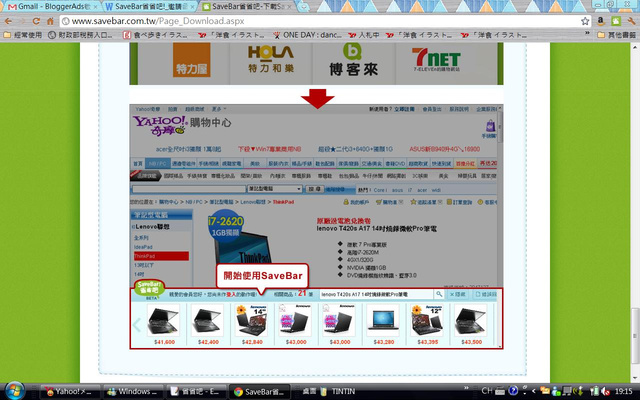Viewport: 640px width, 400px height.
Task: Reload the page with the refresh icon
Action: point(36,21)
